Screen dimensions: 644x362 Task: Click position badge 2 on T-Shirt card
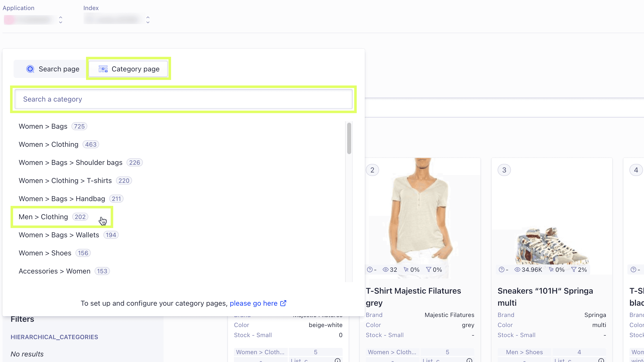pyautogui.click(x=372, y=170)
